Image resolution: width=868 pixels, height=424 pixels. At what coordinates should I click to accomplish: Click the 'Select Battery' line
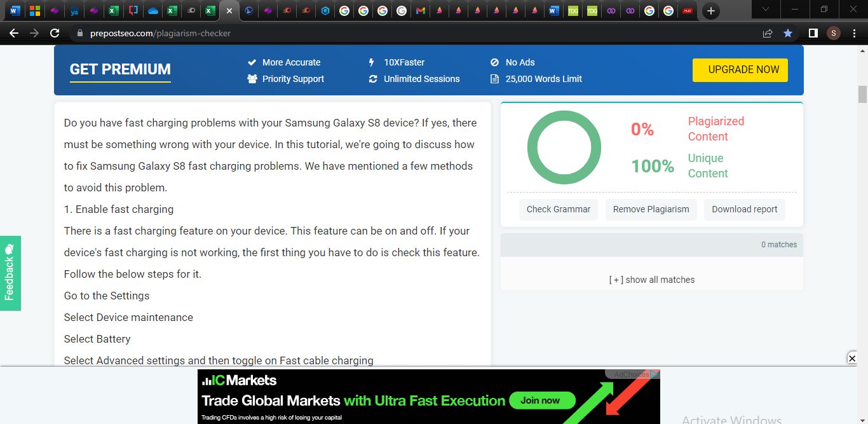97,339
